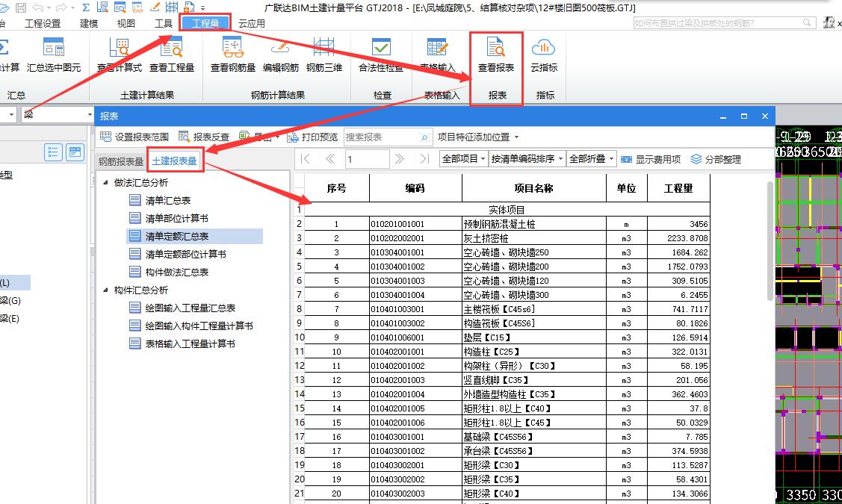Click 设置报表范围 in report toolbar
The height and width of the screenshot is (504, 842).
[x=134, y=137]
